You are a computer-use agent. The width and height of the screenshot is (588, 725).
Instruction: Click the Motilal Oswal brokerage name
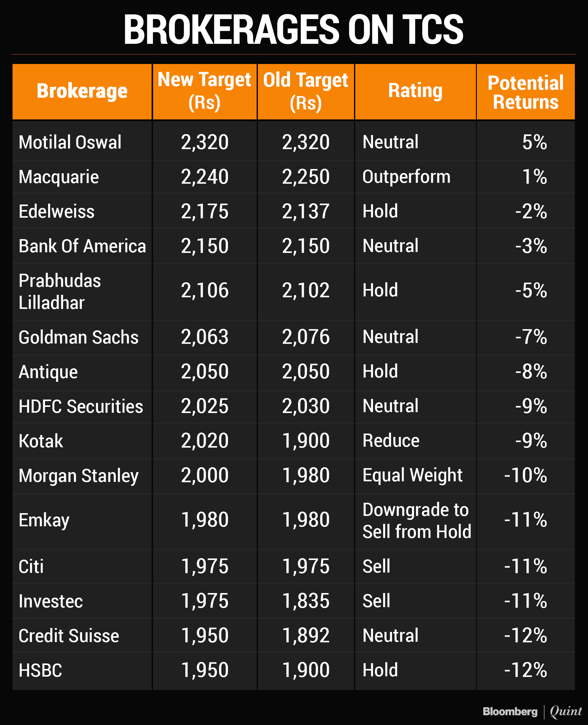[70, 142]
